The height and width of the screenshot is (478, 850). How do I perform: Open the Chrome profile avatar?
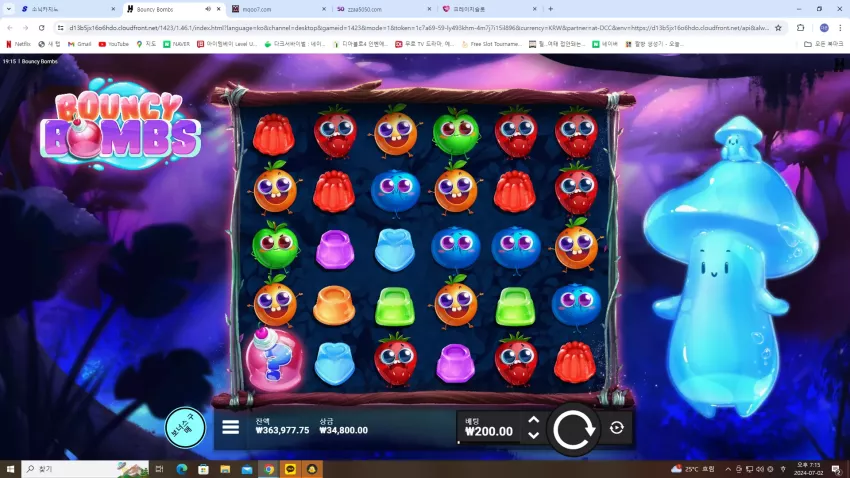click(824, 28)
